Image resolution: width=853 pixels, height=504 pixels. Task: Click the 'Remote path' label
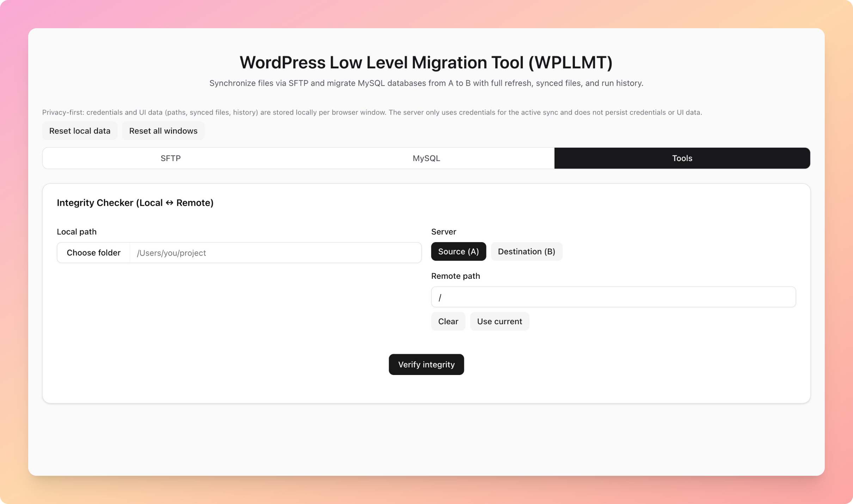[455, 276]
